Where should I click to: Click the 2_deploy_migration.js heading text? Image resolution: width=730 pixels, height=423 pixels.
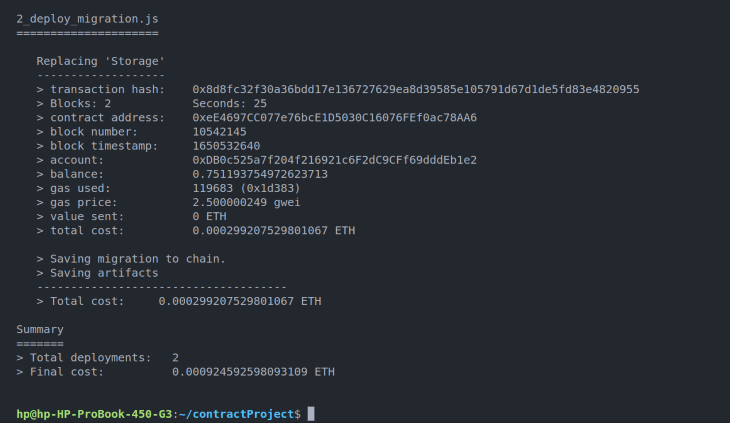coord(87,19)
